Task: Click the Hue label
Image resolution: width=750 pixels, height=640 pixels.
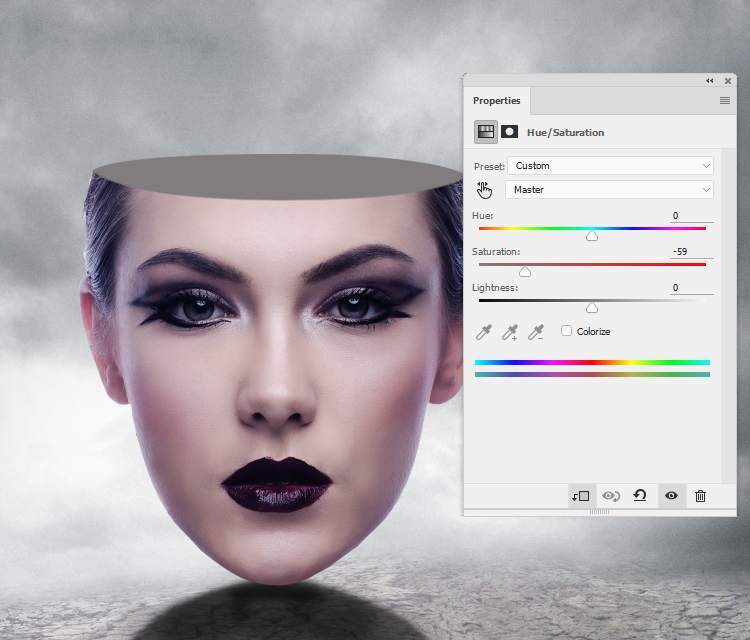Action: [482, 216]
